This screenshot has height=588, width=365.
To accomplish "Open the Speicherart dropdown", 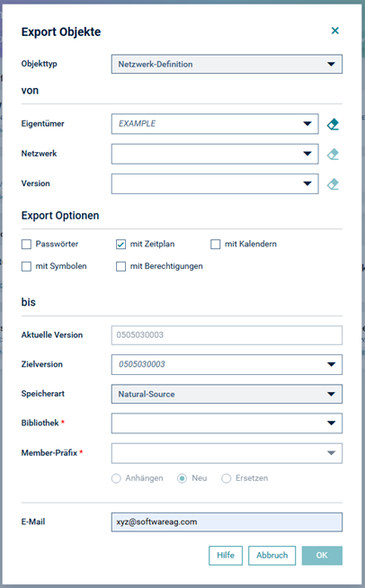I will click(227, 394).
